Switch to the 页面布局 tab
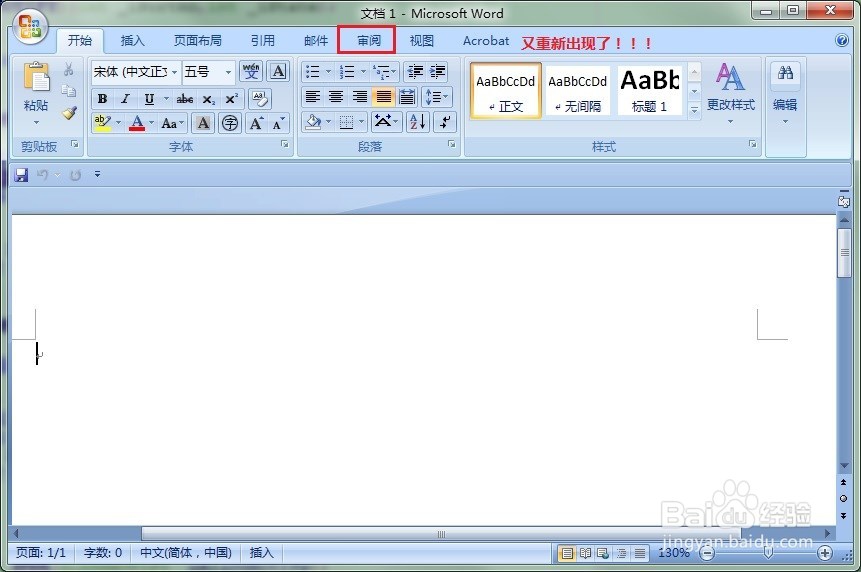The height and width of the screenshot is (572, 861). coord(198,41)
